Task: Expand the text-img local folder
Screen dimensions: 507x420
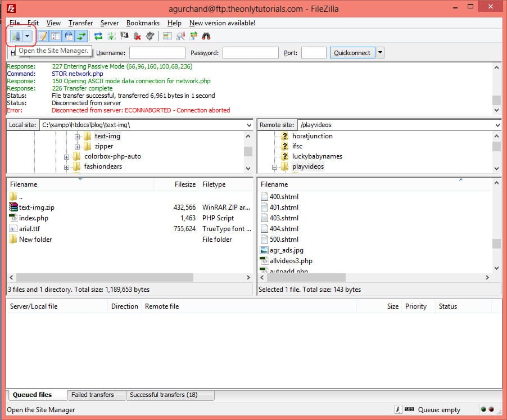Action: 77,137
